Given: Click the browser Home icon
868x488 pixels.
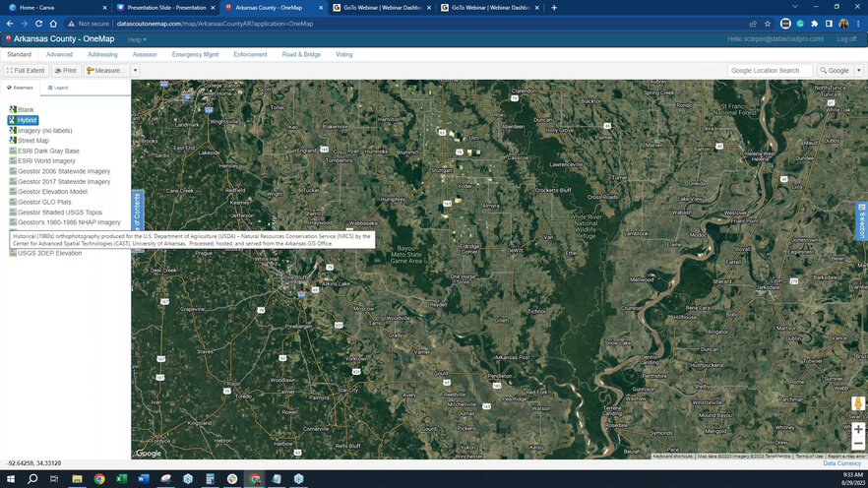Looking at the screenshot, I should tap(53, 24).
